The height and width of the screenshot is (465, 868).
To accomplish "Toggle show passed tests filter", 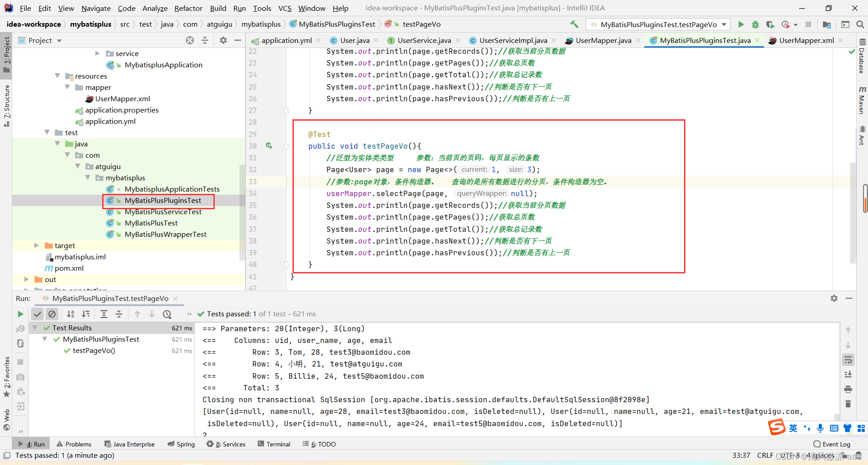I will point(38,314).
